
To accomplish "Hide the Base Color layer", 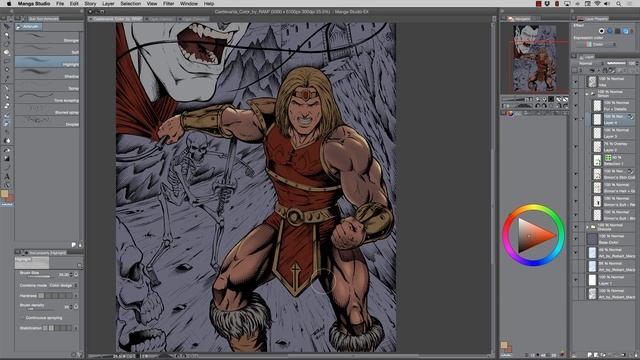I will coord(576,239).
